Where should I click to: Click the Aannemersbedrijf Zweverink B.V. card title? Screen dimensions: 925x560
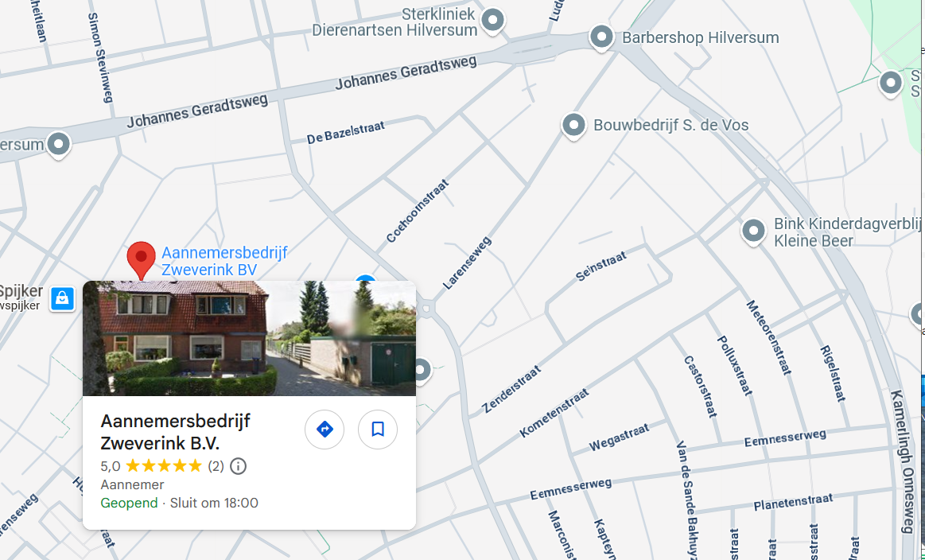tap(175, 432)
